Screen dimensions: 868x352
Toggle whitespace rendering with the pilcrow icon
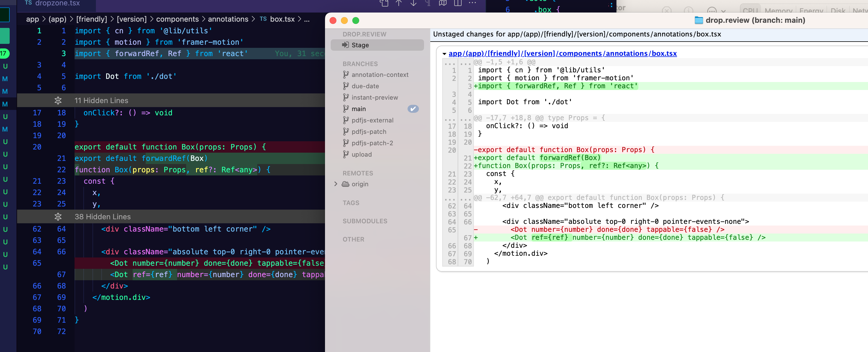[x=428, y=4]
